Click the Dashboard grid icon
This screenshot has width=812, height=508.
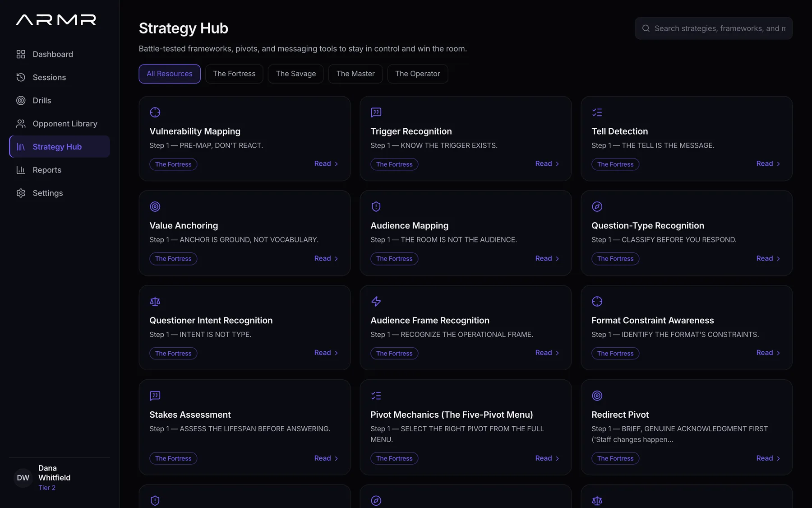[21, 54]
